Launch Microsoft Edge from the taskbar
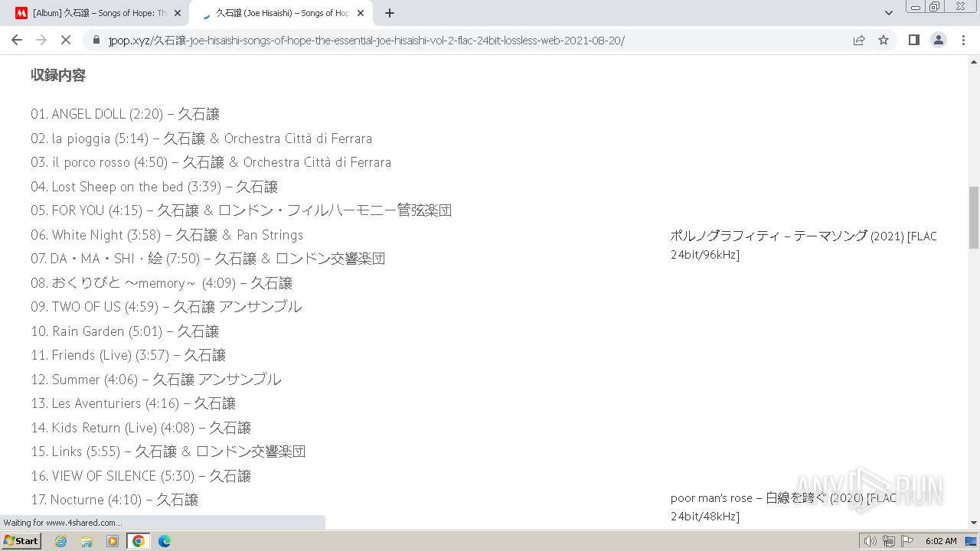980x551 pixels. click(x=165, y=541)
